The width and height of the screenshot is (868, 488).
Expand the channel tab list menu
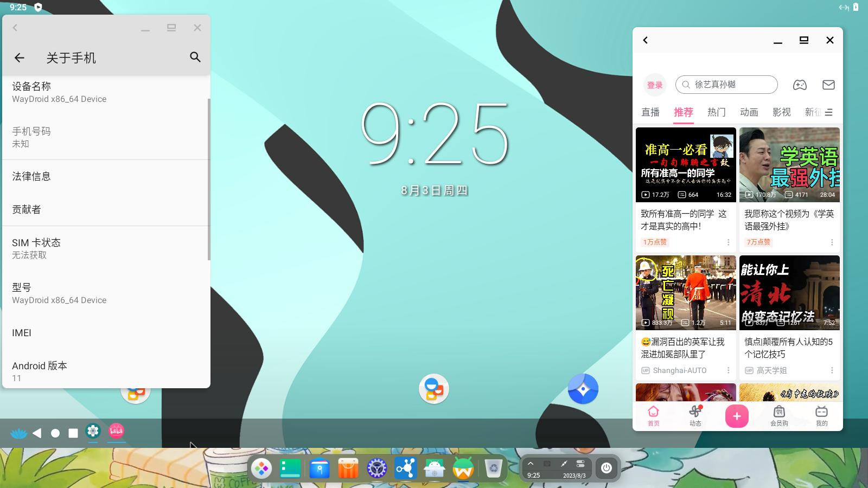829,112
